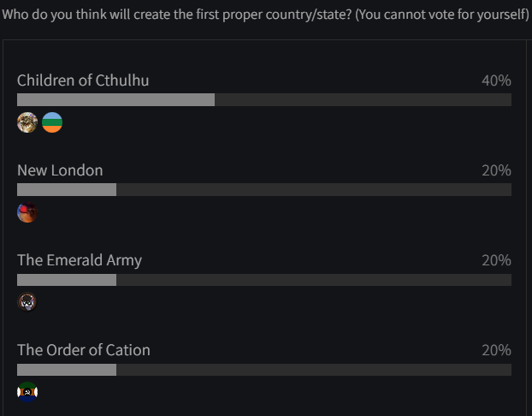Click the unfilled portion of Children of Cthulhu bar
Viewport: 532px width, 416px height.
point(363,100)
